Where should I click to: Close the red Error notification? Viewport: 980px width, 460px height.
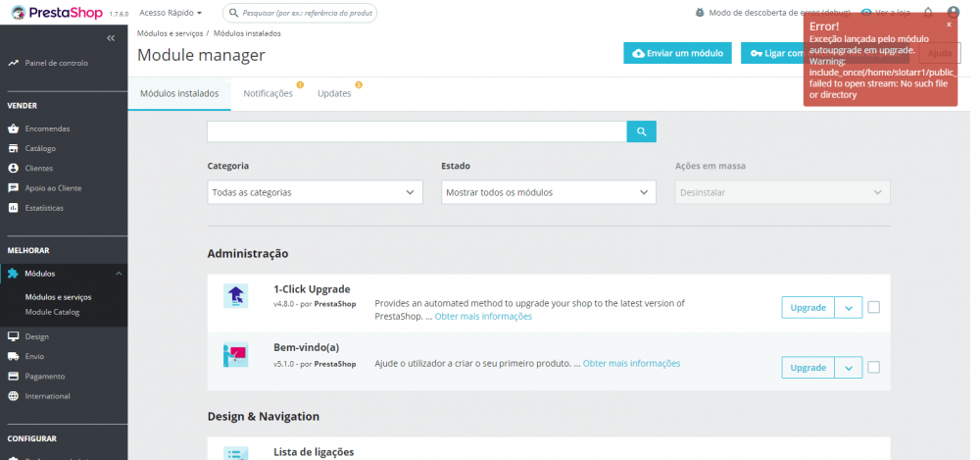949,26
